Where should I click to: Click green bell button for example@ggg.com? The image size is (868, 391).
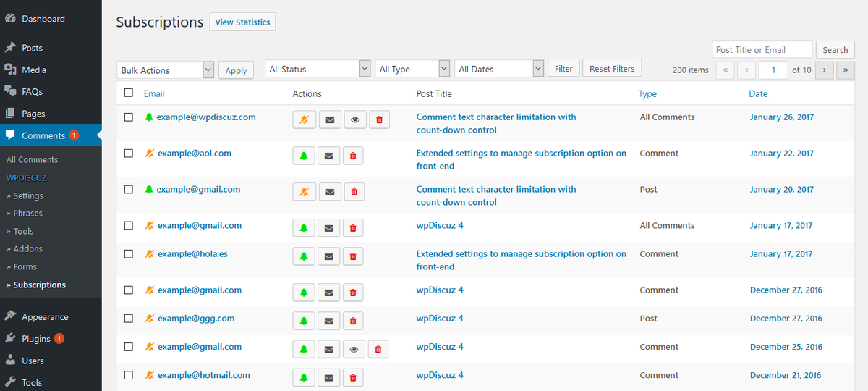point(304,321)
